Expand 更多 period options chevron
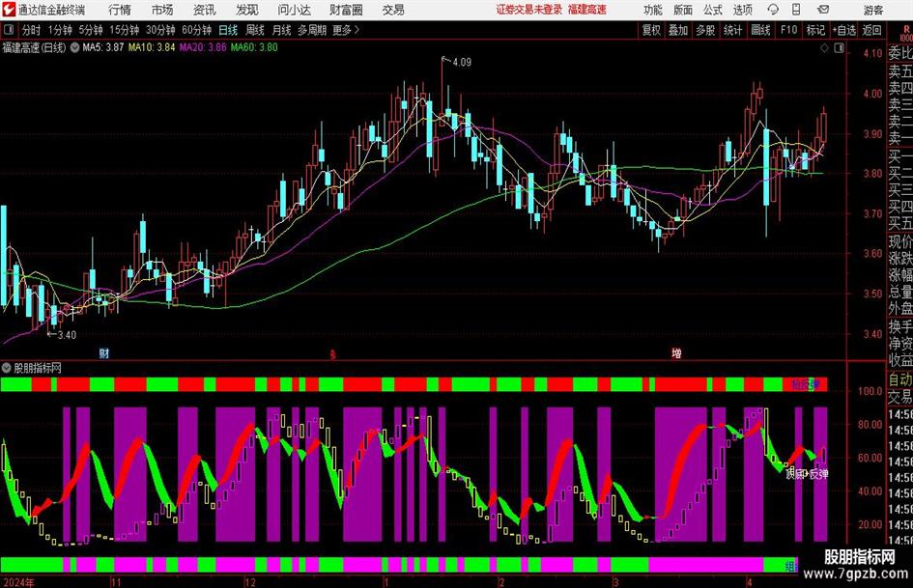The width and height of the screenshot is (913, 588). tap(357, 30)
